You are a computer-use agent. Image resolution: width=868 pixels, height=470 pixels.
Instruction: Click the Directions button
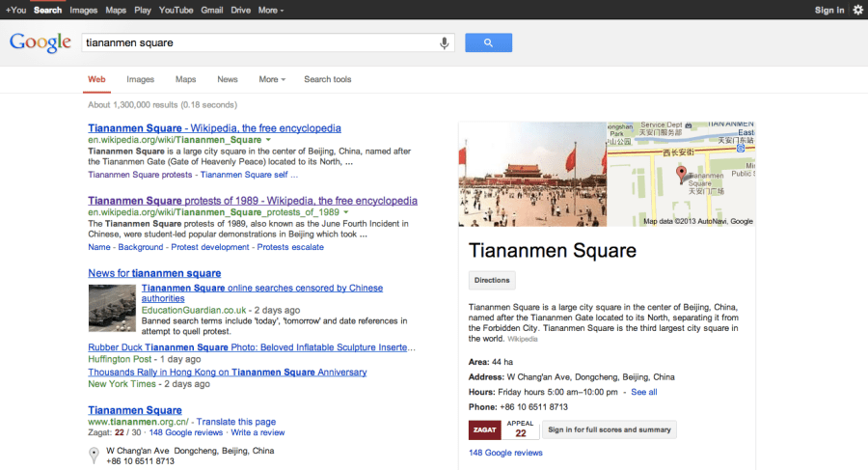pyautogui.click(x=492, y=280)
